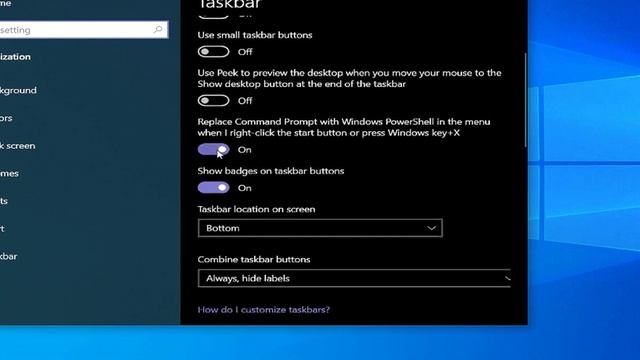This screenshot has width=640, height=360.
Task: Click the search magnifier icon
Action: coord(158,29)
